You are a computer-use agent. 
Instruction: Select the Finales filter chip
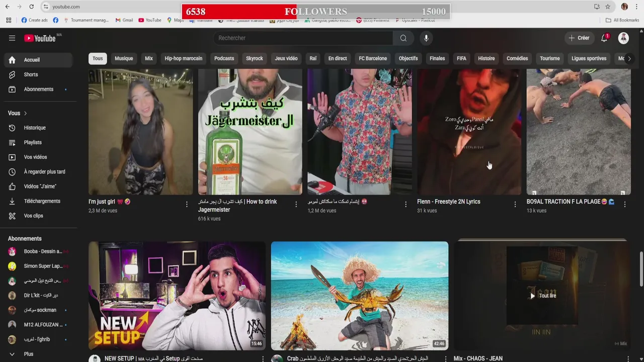437,58
